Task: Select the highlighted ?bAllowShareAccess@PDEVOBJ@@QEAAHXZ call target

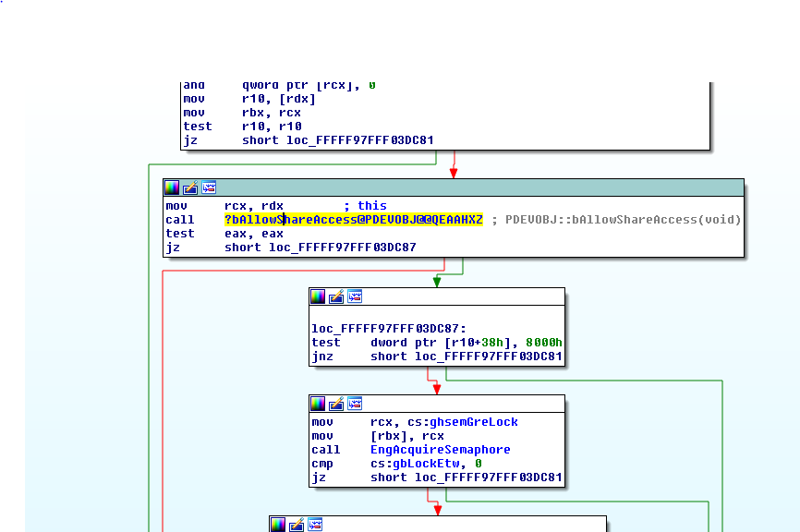Action: [x=353, y=220]
